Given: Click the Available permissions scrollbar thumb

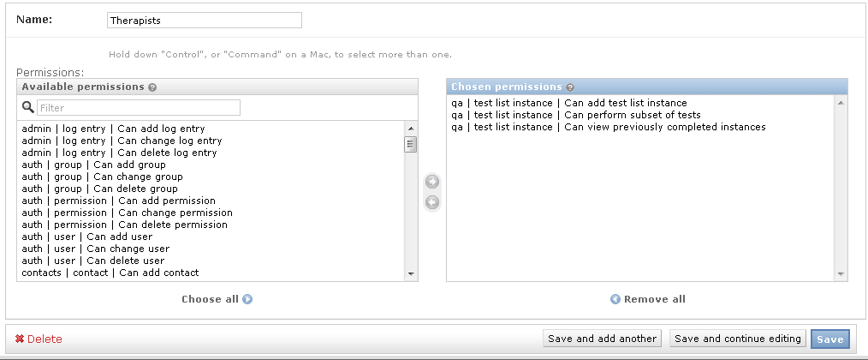Looking at the screenshot, I should click(411, 145).
